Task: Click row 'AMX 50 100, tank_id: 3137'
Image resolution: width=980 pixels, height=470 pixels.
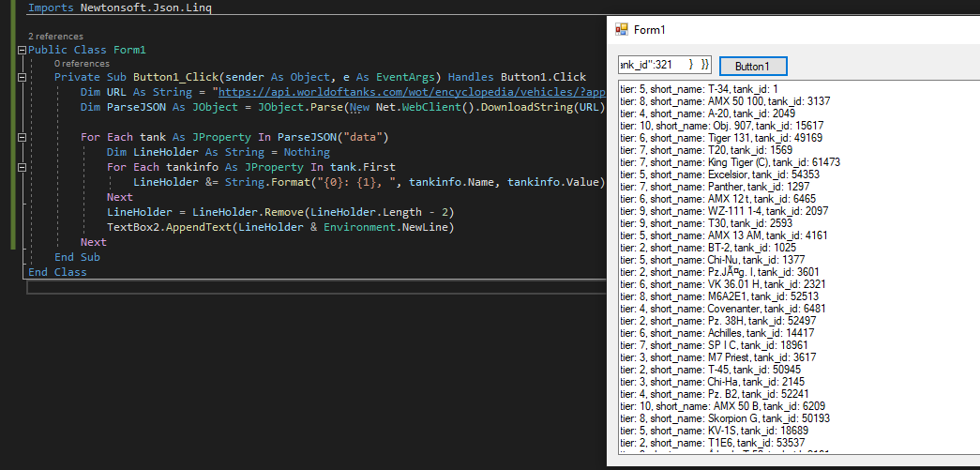Action: tap(725, 101)
